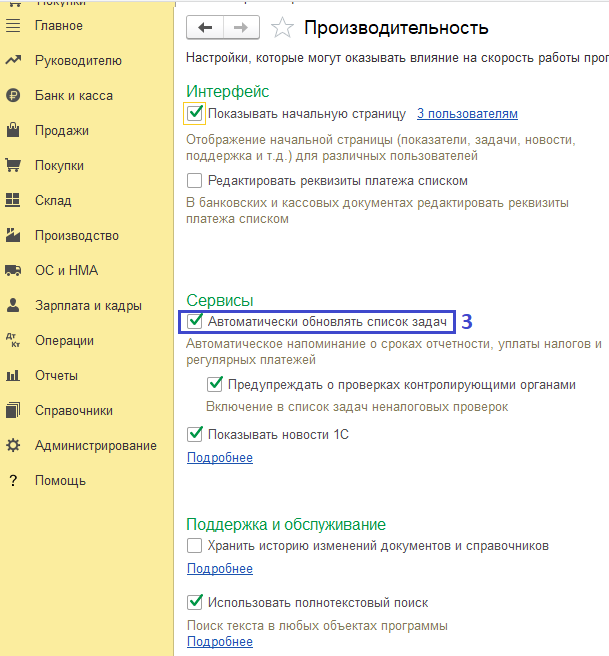
Task: Click the ruble icon for Банк и касса
Action: 13,96
